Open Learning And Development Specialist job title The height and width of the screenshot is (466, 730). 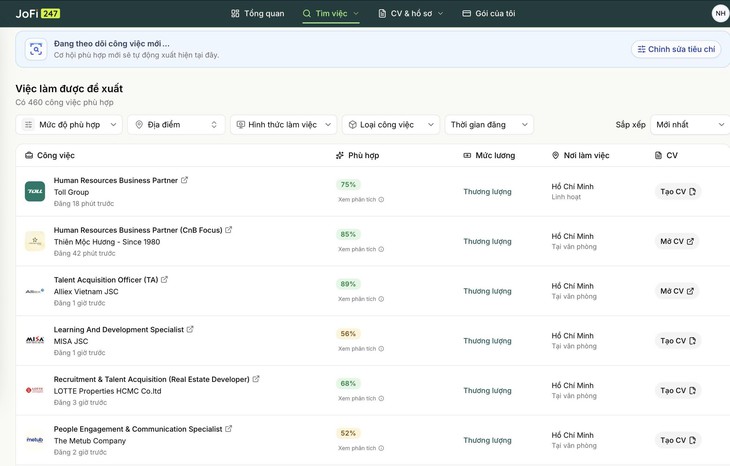point(119,330)
